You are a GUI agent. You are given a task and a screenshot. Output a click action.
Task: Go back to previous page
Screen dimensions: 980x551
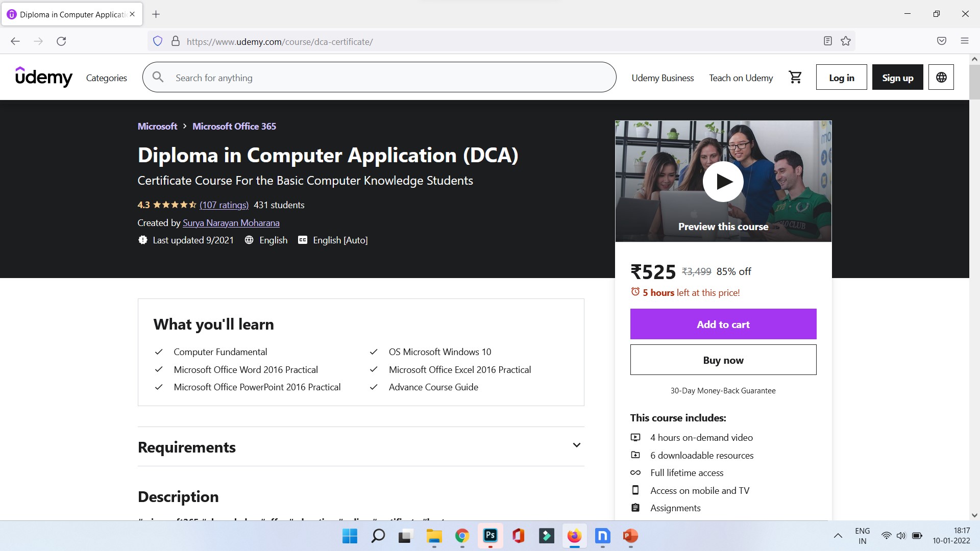(x=15, y=41)
